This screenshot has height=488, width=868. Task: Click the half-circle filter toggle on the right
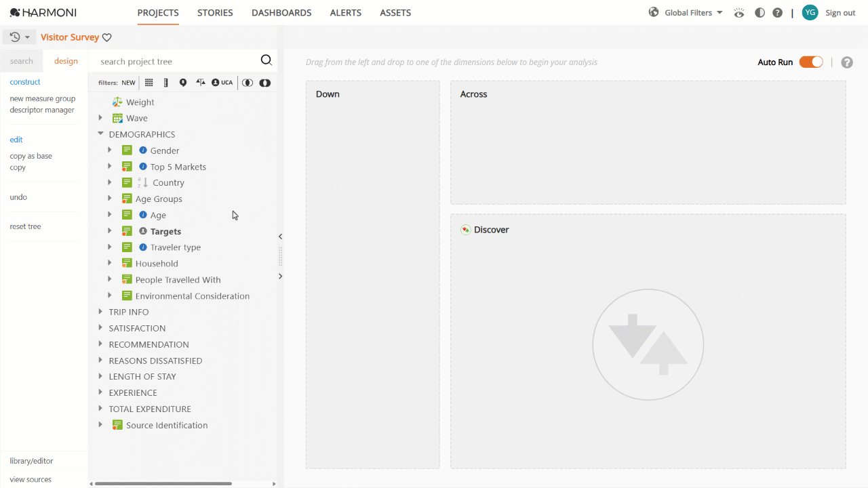pyautogui.click(x=264, y=82)
